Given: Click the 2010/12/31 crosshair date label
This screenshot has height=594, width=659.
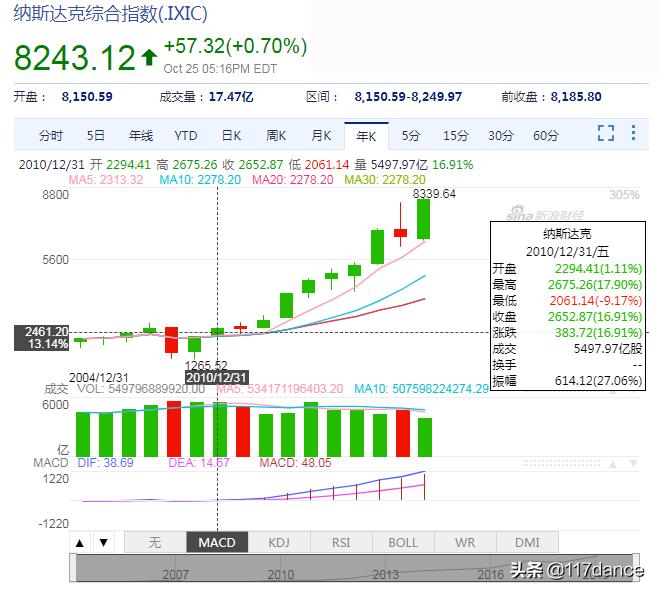Looking at the screenshot, I should pyautogui.click(x=217, y=377).
